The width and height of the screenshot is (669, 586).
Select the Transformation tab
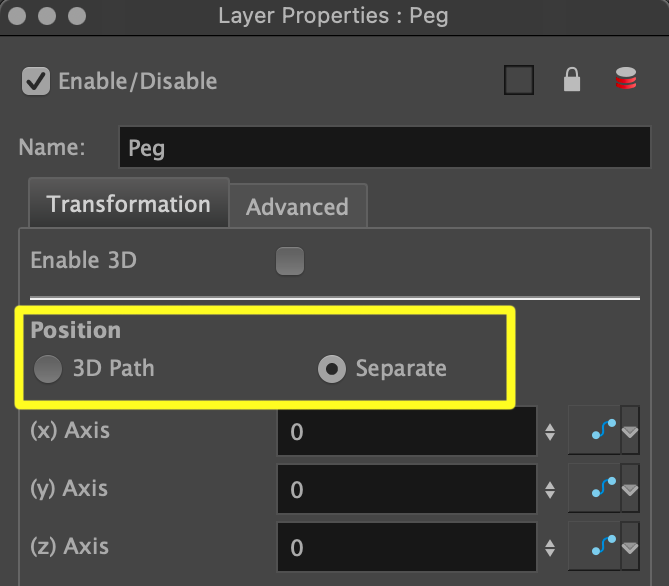click(x=128, y=205)
